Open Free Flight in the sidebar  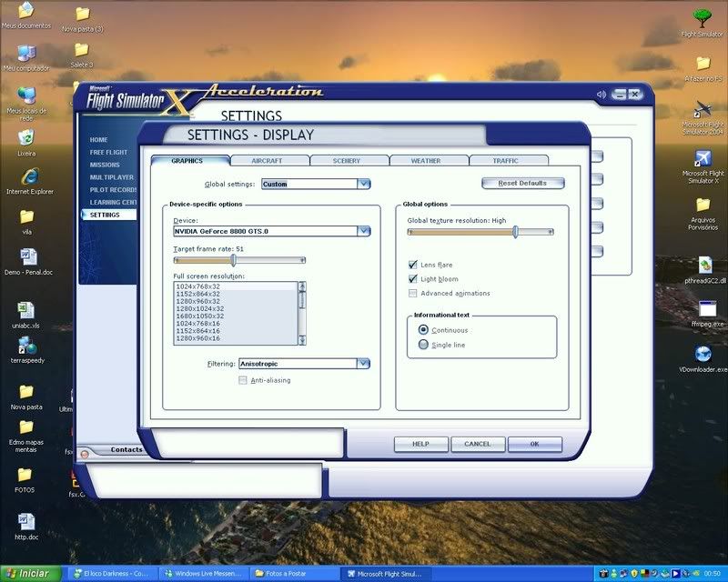tap(108, 152)
